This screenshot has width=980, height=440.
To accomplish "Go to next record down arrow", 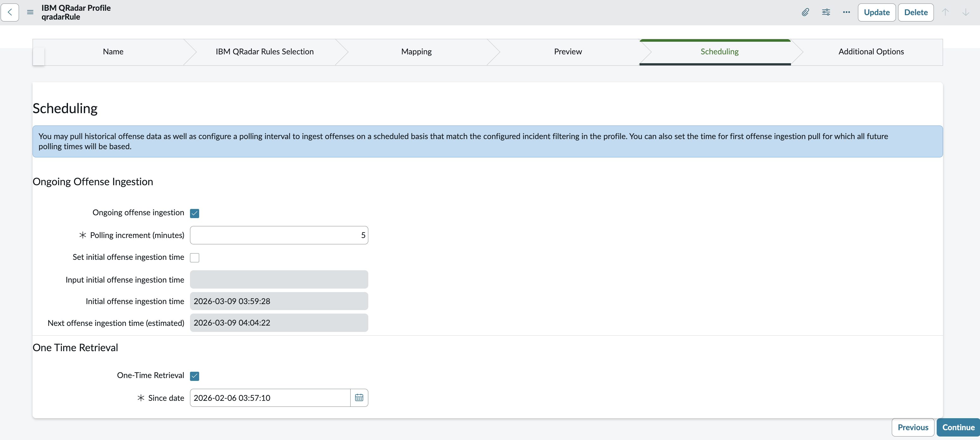I will click(965, 12).
